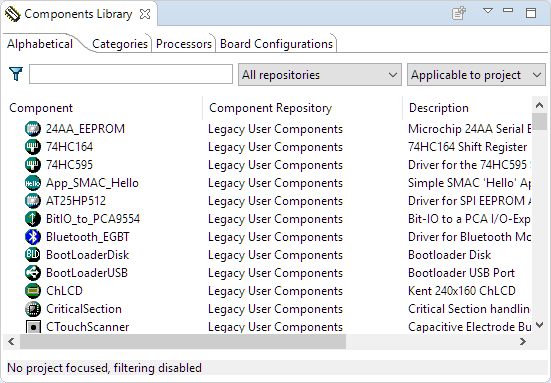This screenshot has width=551, height=383.
Task: Click the 74HC164 component icon
Action: [33, 147]
